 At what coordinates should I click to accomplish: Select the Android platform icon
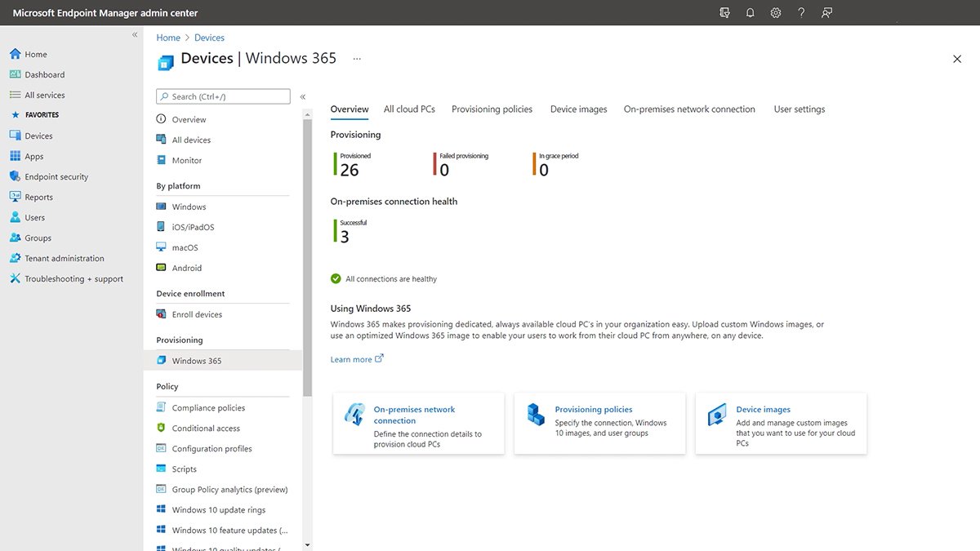tap(163, 268)
